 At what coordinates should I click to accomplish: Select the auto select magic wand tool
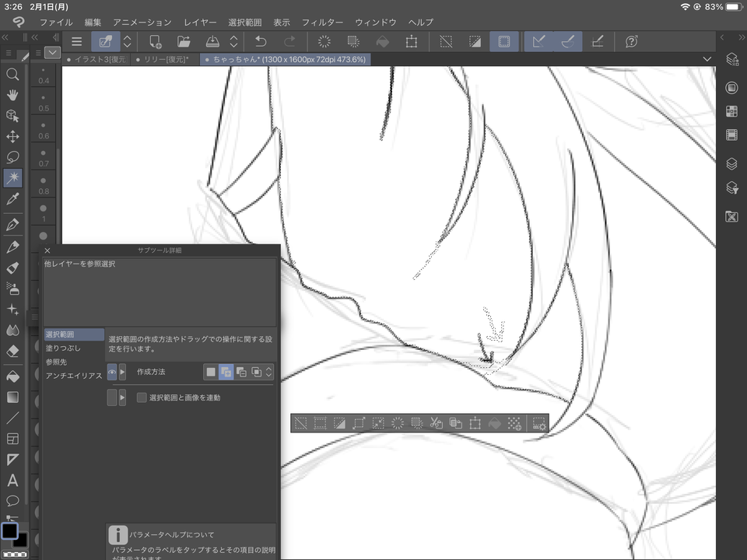[x=13, y=178]
